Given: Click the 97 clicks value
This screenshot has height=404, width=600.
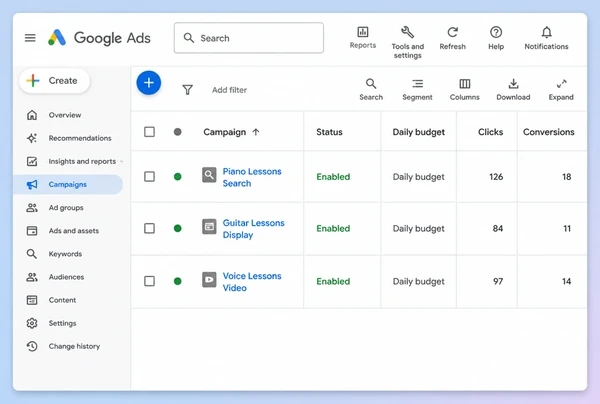Looking at the screenshot, I should [498, 281].
